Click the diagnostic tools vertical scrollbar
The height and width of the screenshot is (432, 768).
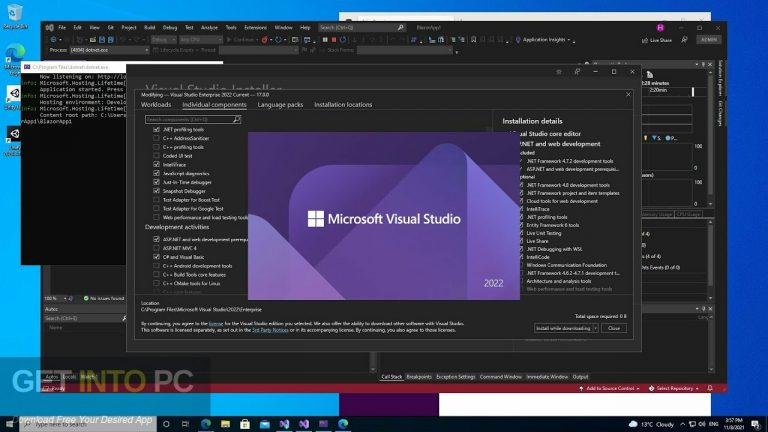point(711,138)
